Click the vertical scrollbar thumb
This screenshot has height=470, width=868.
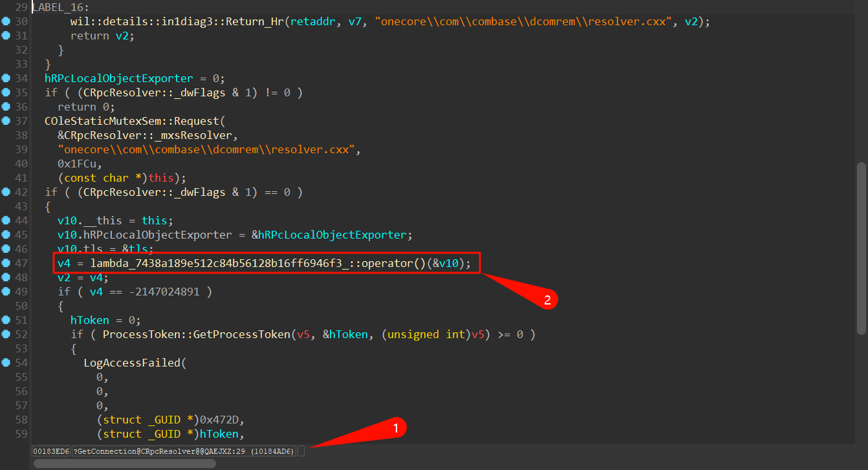click(861, 249)
